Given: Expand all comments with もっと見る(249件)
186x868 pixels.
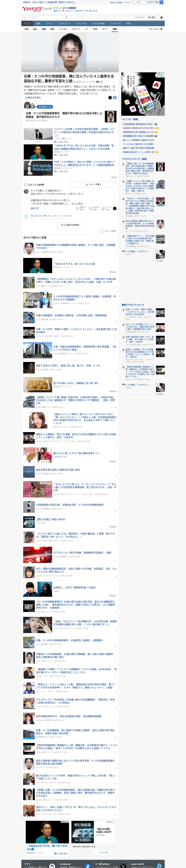Looking at the screenshot, I should coord(70,225).
